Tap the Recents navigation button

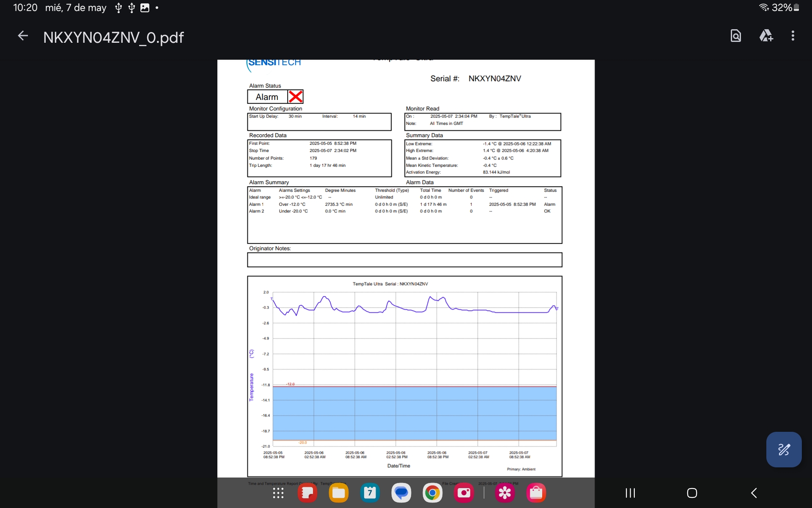click(x=630, y=493)
